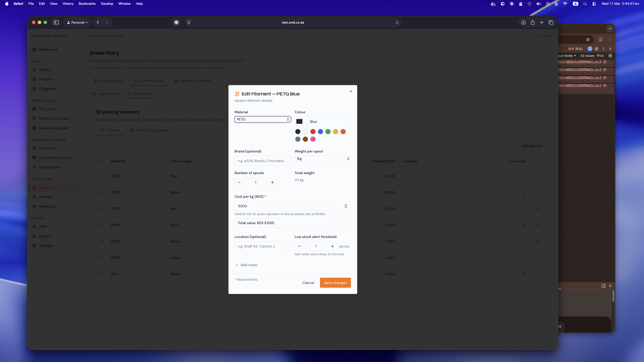
Task: Click the Brand optional input field
Action: (x=262, y=161)
